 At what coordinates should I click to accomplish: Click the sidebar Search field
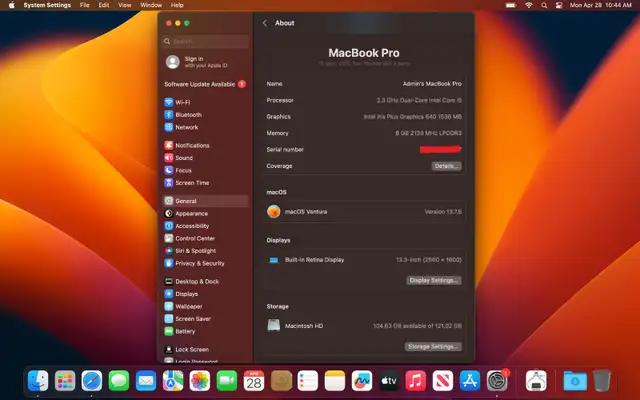point(205,41)
